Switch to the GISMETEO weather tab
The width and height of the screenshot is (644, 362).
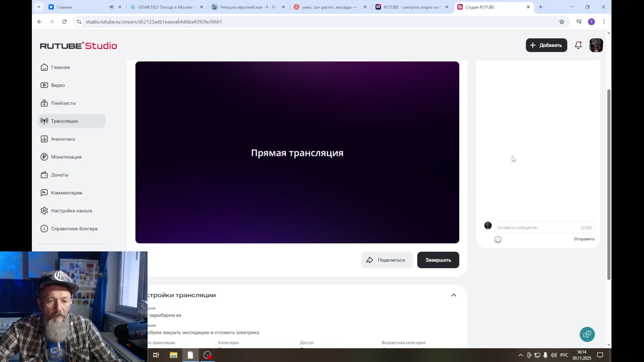click(x=165, y=7)
